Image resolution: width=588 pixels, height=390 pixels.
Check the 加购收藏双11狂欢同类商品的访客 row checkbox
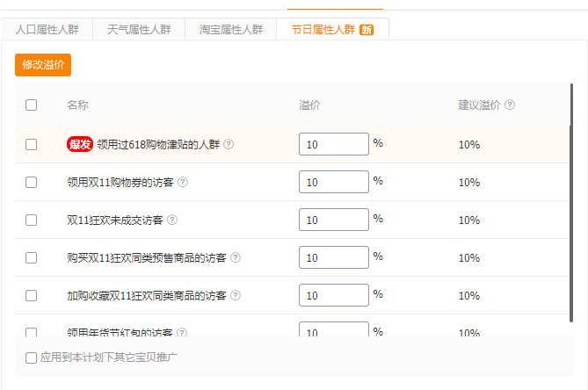[x=32, y=296]
